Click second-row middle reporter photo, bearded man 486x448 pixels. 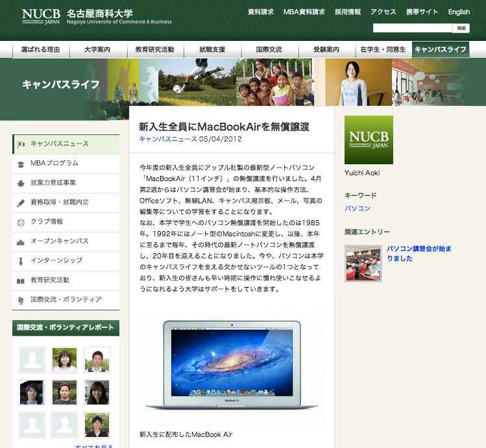coord(64,392)
